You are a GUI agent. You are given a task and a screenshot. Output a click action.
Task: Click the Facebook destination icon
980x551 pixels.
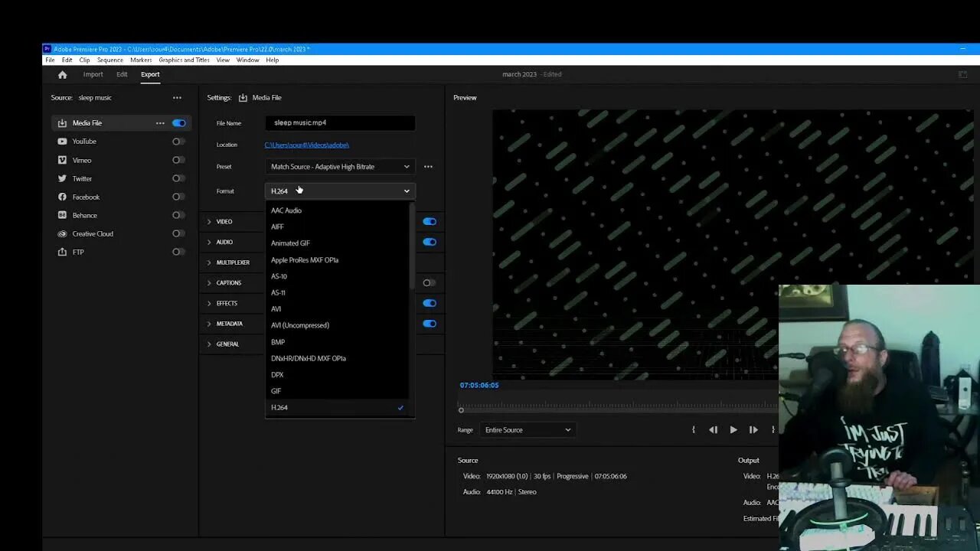point(63,197)
